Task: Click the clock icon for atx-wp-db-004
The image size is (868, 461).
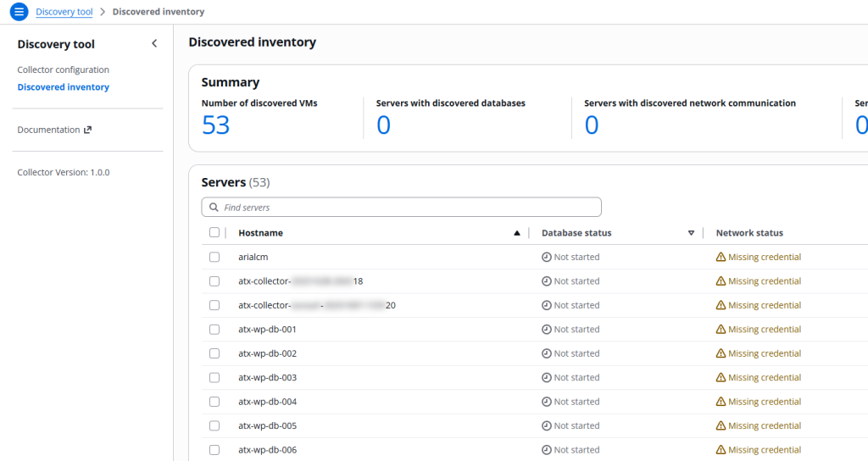Action: coord(546,402)
